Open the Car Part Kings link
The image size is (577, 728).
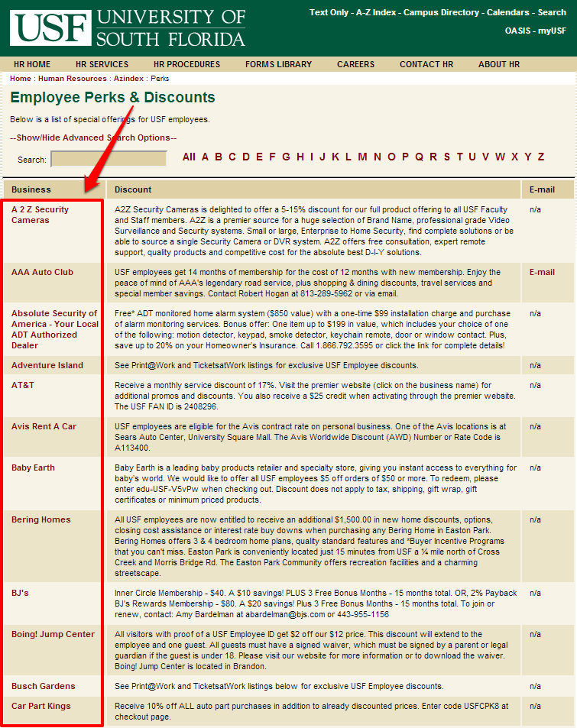point(41,706)
